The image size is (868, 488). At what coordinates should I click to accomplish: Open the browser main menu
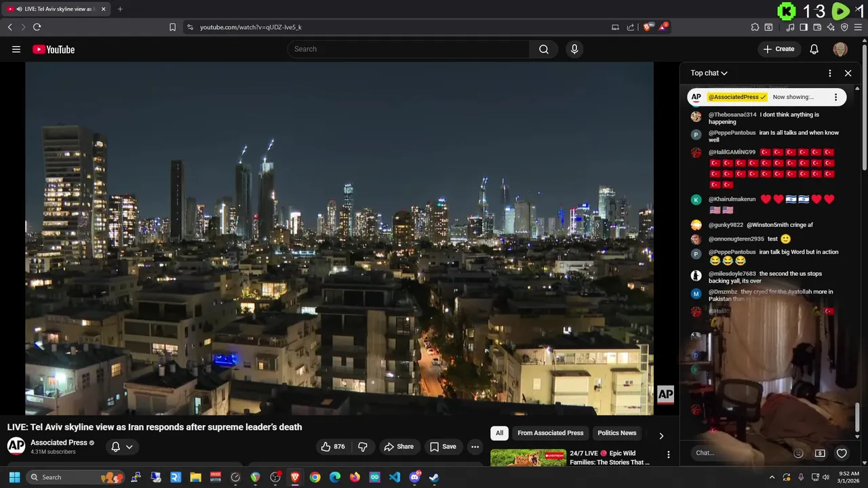(x=858, y=27)
